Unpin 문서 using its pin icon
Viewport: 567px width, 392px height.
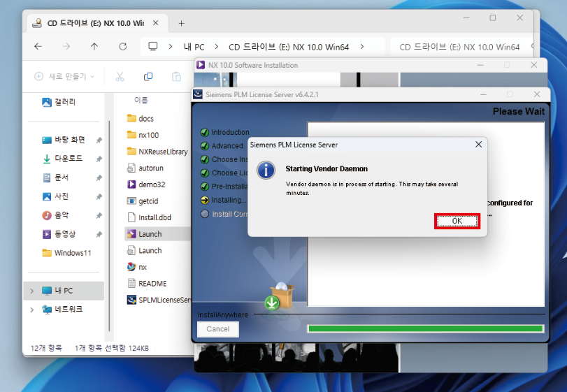click(x=99, y=177)
